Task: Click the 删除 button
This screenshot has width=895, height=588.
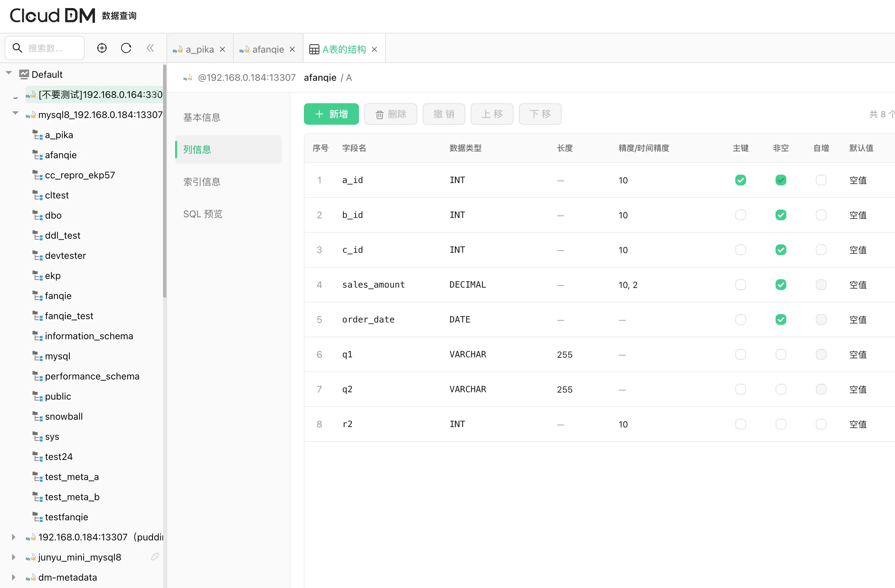Action: click(390, 114)
